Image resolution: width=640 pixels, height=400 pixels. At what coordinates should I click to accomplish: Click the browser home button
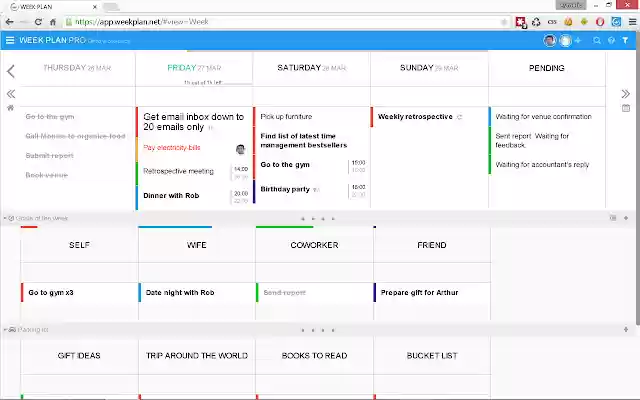coord(53,22)
